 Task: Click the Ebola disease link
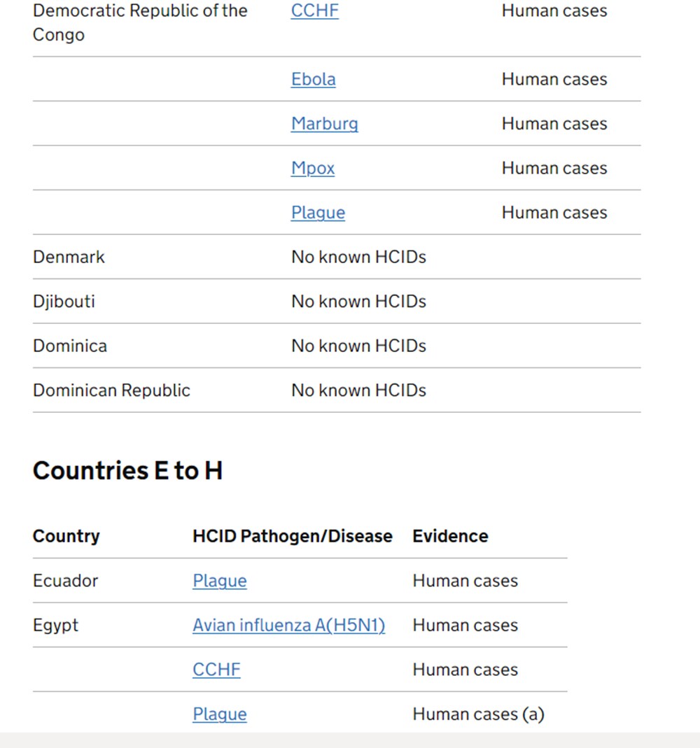pos(313,79)
